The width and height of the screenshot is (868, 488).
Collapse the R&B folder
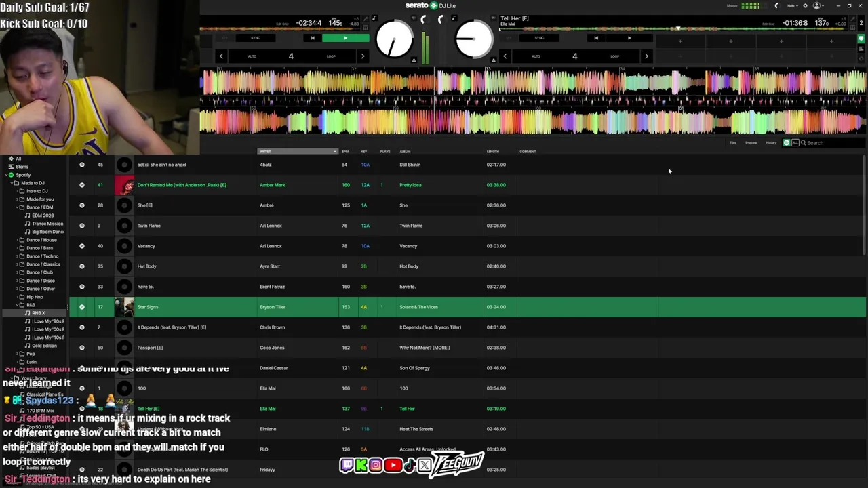pyautogui.click(x=16, y=305)
